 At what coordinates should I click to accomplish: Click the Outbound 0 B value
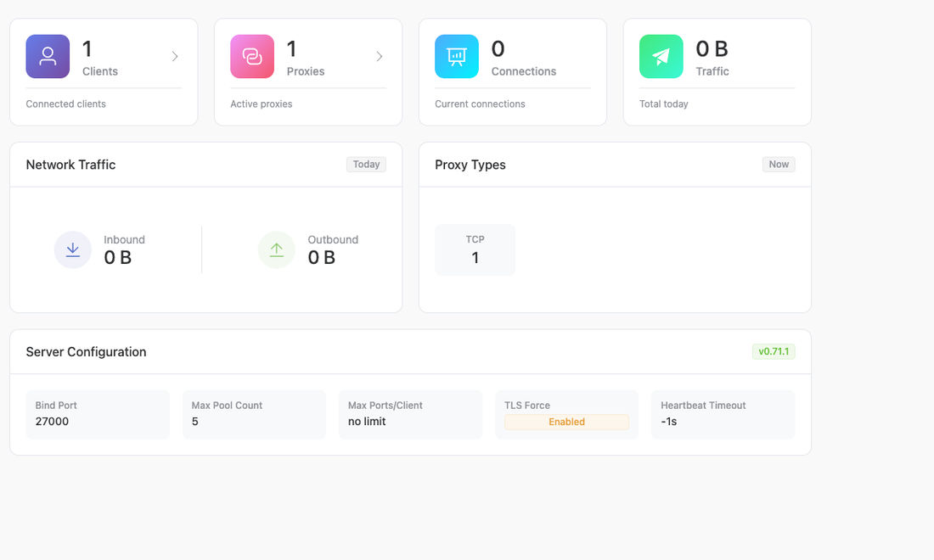click(x=321, y=258)
